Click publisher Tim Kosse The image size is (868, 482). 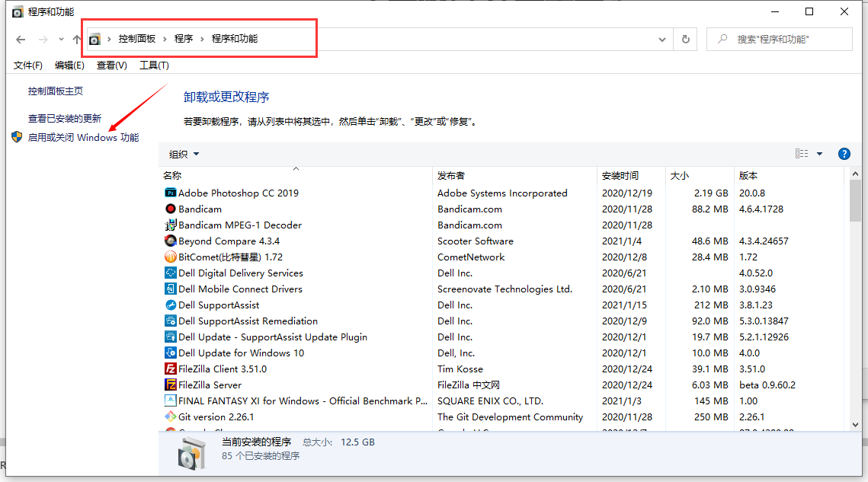pyautogui.click(x=460, y=369)
